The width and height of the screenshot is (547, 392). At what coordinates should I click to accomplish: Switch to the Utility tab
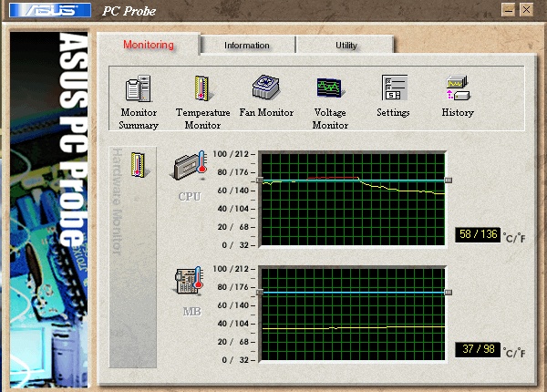click(x=346, y=46)
